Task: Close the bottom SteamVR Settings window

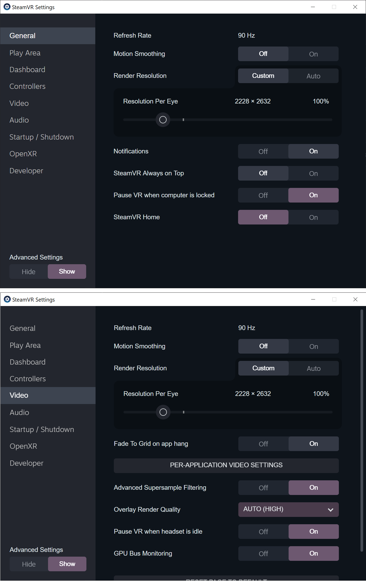Action: (356, 299)
